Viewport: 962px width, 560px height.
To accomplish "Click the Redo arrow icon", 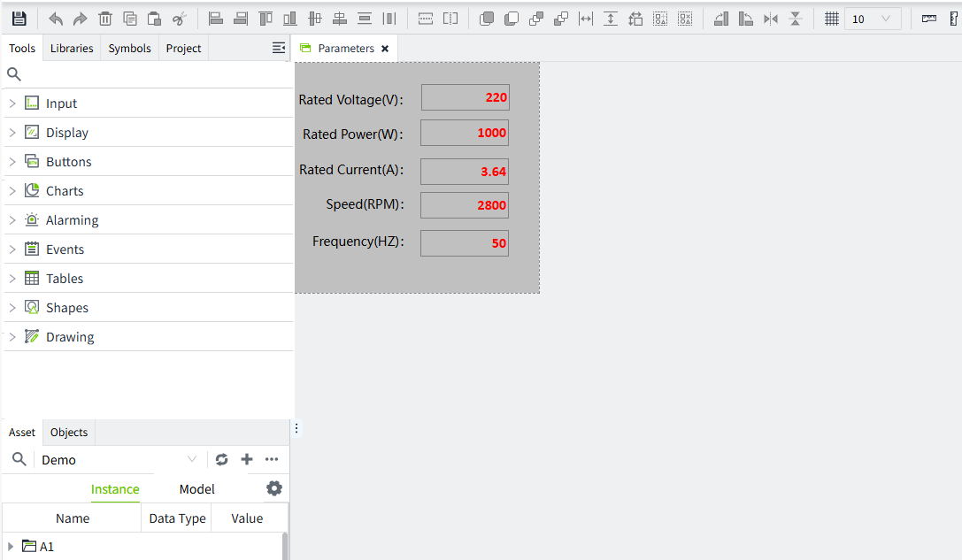I will click(x=80, y=19).
